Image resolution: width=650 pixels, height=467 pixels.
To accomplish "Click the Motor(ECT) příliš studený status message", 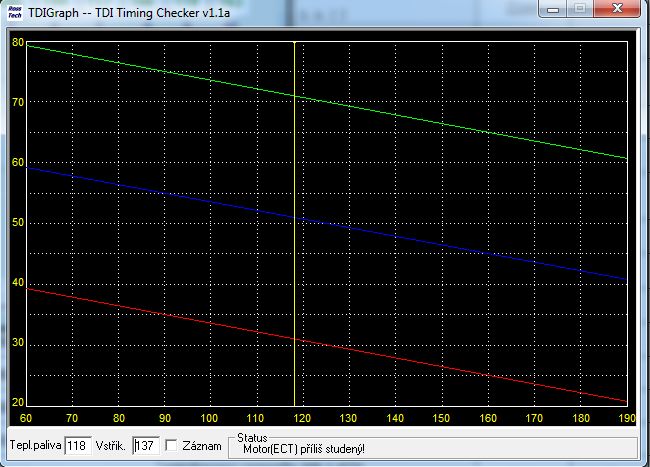I will [304, 449].
